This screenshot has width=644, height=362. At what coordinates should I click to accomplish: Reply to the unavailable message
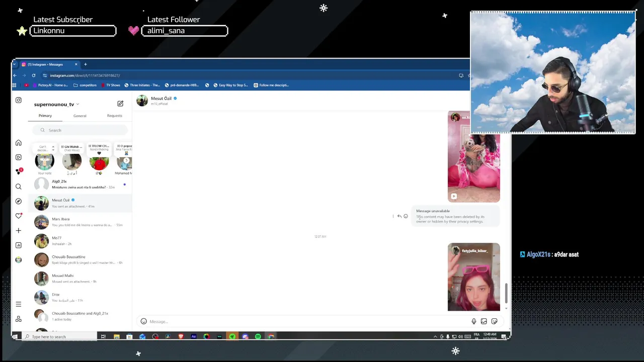point(399,216)
